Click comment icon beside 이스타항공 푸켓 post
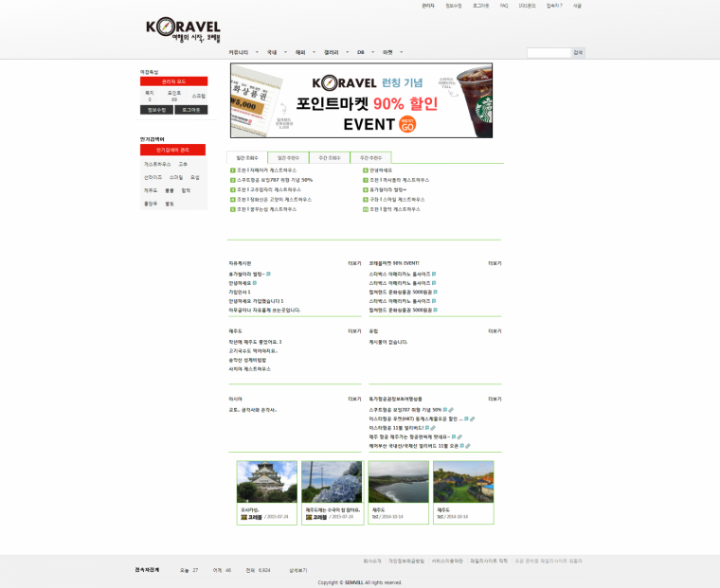The width and height of the screenshot is (720, 588). click(466, 419)
